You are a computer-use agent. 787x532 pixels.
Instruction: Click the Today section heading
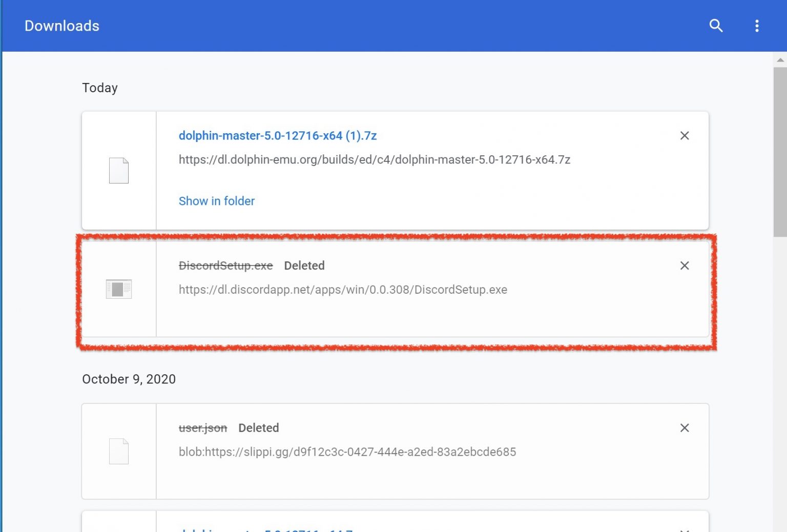tap(100, 88)
